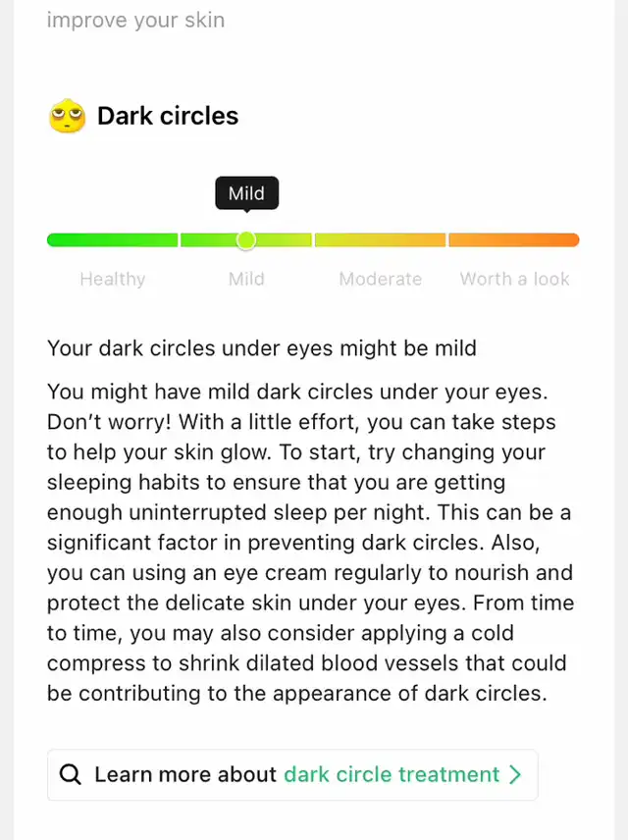
Task: Click the orange Worth a look segment
Action: click(x=514, y=240)
